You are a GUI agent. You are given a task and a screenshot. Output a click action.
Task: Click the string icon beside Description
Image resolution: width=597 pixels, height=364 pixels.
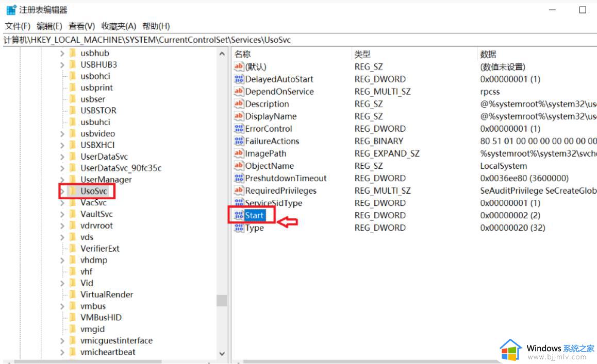tap(239, 104)
